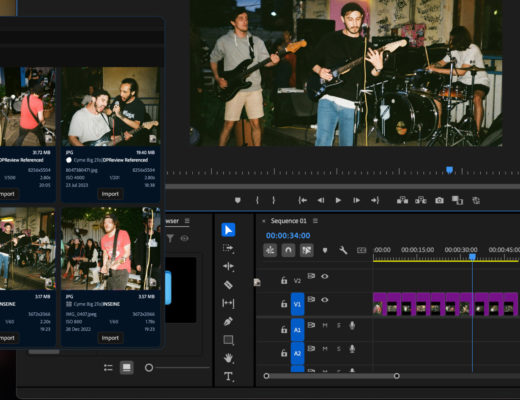Toggle lock on A1 track
Image resolution: width=520 pixels, height=400 pixels.
[x=284, y=329]
